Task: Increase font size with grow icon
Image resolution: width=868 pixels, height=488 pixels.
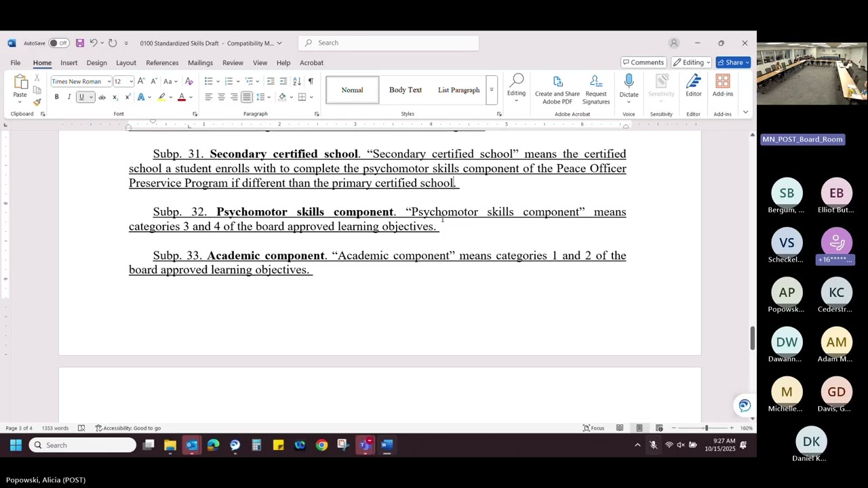Action: pyautogui.click(x=141, y=81)
